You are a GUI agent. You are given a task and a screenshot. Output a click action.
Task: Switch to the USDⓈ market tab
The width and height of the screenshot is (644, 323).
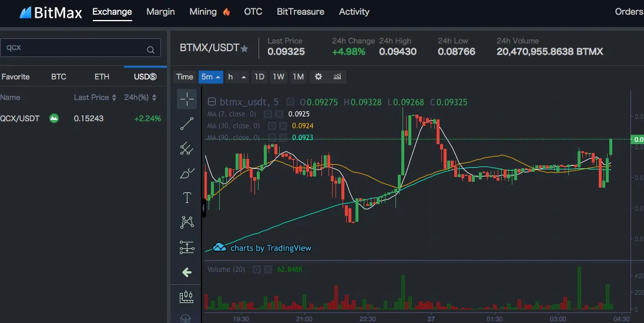(x=145, y=77)
